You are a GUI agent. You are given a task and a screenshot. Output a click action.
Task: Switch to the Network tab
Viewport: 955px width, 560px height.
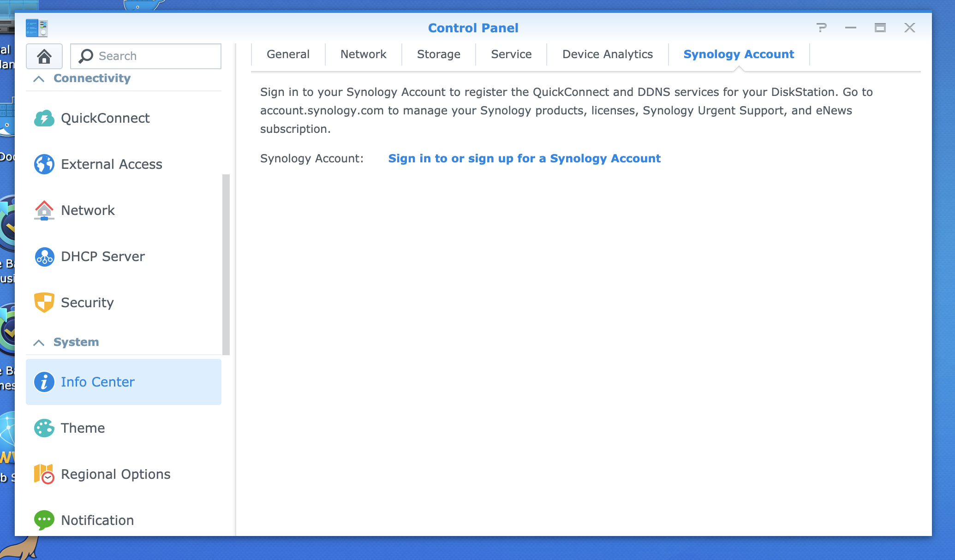coord(363,54)
